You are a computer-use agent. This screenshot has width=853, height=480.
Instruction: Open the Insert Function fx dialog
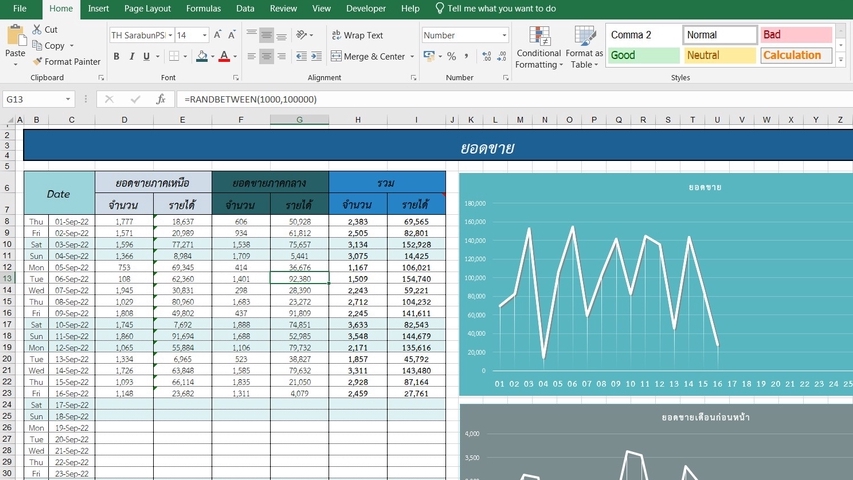[160, 99]
